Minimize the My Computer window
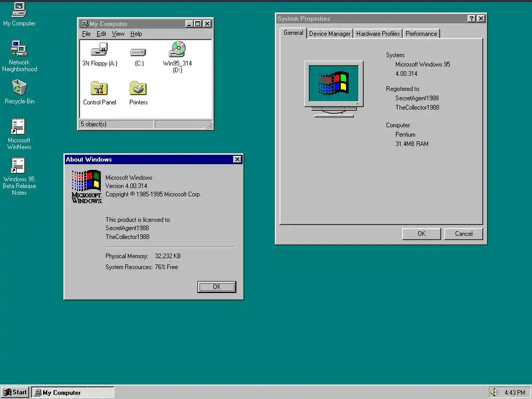Image resolution: width=532 pixels, height=399 pixels. point(189,24)
